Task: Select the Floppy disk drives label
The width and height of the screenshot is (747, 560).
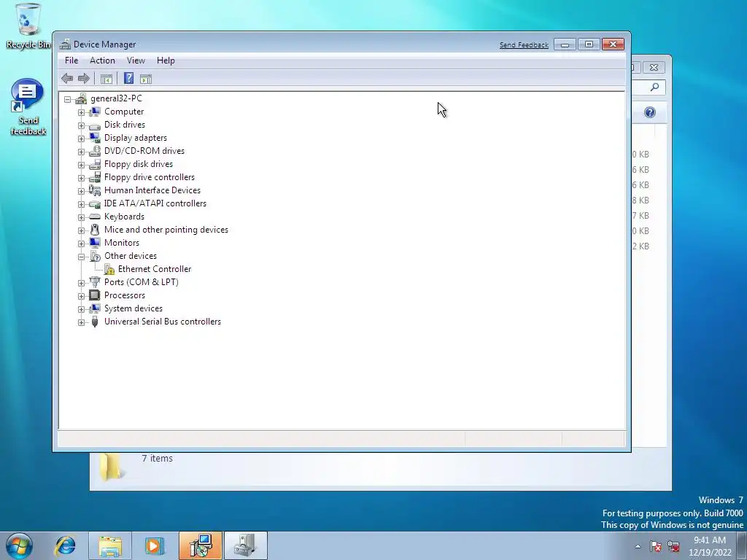Action: tap(139, 164)
